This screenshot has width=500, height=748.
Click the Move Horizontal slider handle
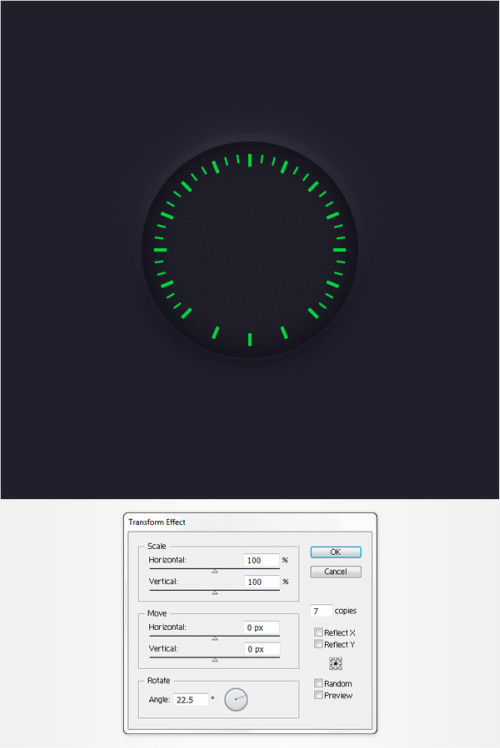[215, 638]
